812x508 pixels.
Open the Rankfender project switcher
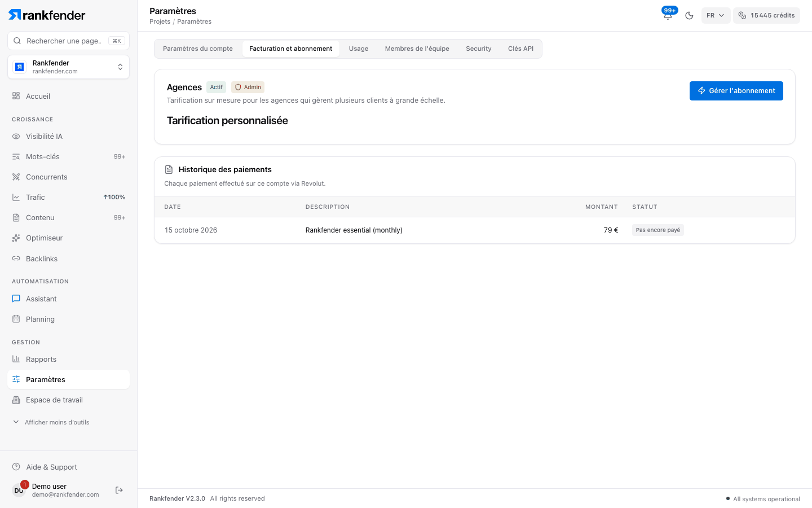point(68,67)
